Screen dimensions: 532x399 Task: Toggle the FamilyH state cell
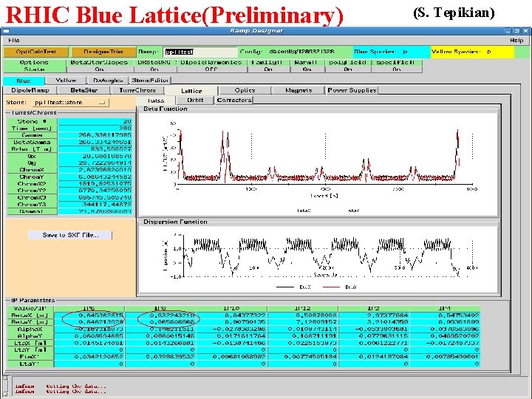[268, 69]
